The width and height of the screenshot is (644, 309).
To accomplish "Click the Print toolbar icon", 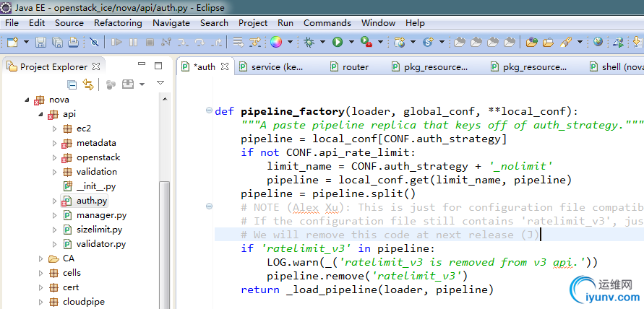I will (x=73, y=42).
